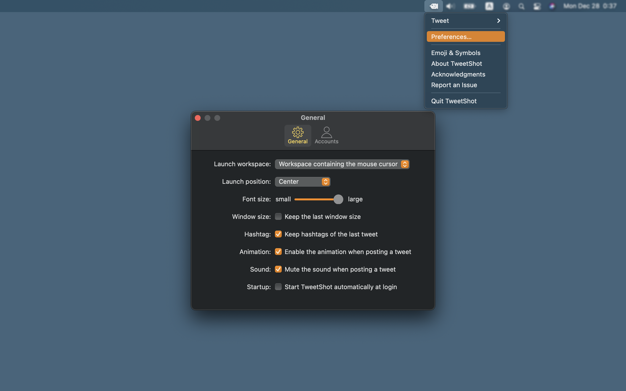Open Emoji & Symbols menu item

tap(466, 53)
